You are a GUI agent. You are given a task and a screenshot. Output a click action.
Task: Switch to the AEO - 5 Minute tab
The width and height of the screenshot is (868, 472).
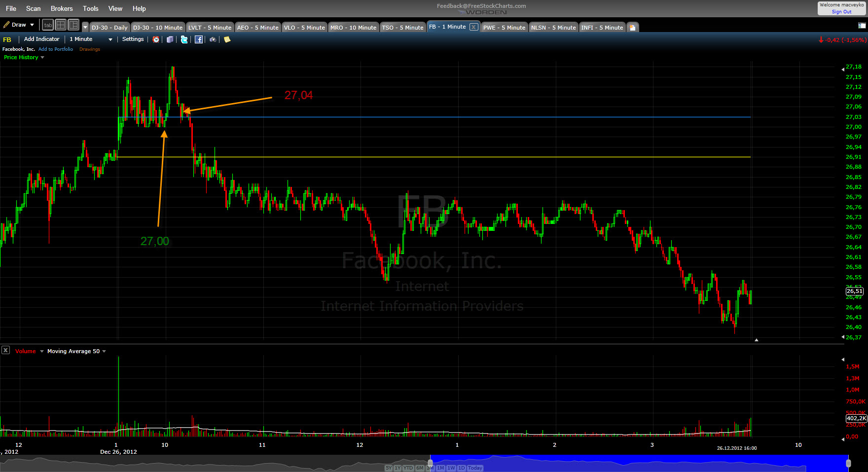(257, 27)
